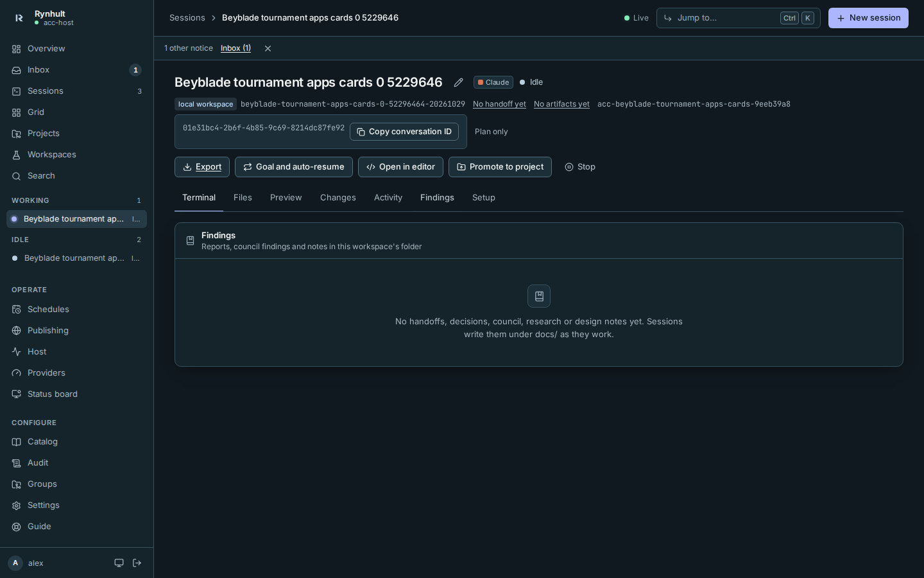The height and width of the screenshot is (578, 924).
Task: Open Providers in the sidebar
Action: (76, 373)
